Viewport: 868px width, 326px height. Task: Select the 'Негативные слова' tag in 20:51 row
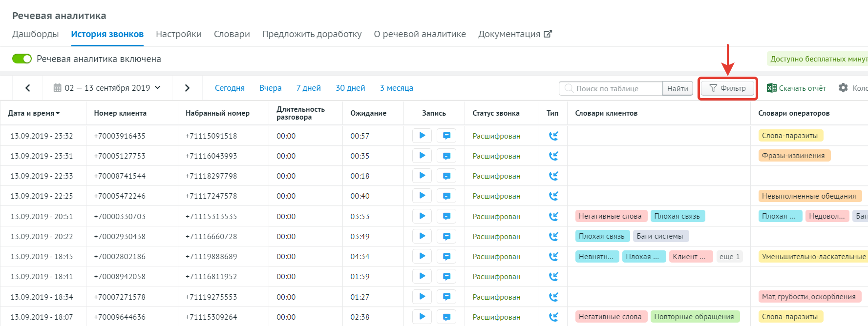pyautogui.click(x=611, y=216)
